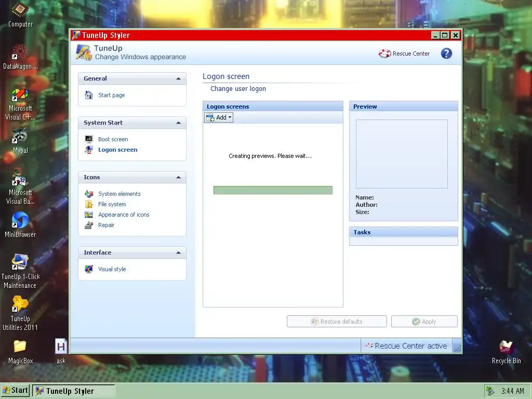The height and width of the screenshot is (399, 532).
Task: Open Visual style settings
Action: [x=112, y=269]
